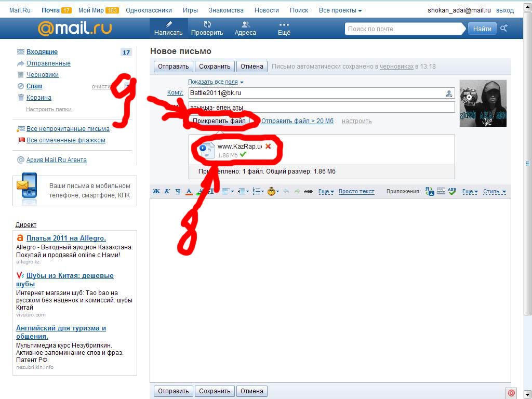
Task: Open the Входящие folder
Action: (x=42, y=52)
